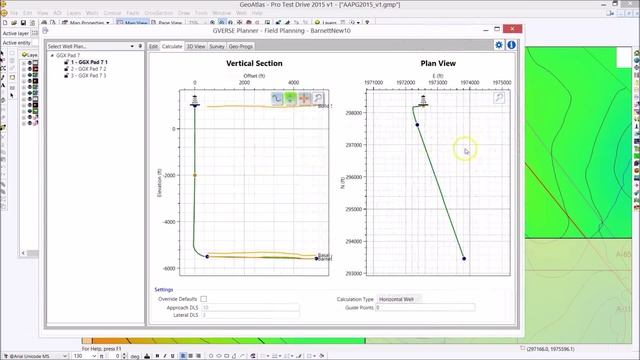The height and width of the screenshot is (360, 640).
Task: Click Active layer selector button
Action: tap(35, 33)
